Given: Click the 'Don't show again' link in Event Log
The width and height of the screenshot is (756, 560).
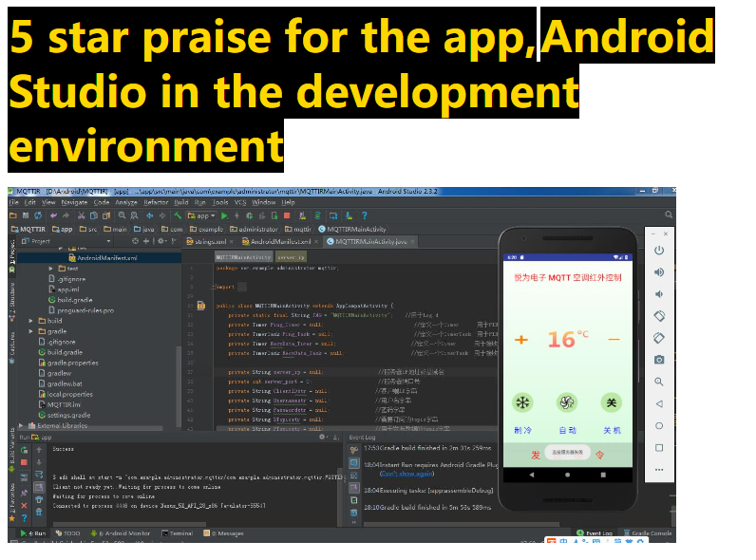Looking at the screenshot, I should 406,474.
